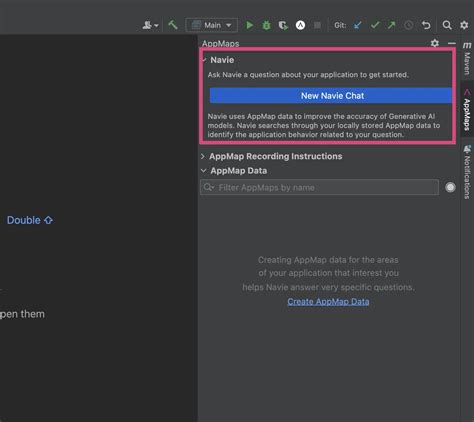This screenshot has width=474, height=422.
Task: Click the 'Creating AppMap data' hint text
Action: pyautogui.click(x=328, y=273)
